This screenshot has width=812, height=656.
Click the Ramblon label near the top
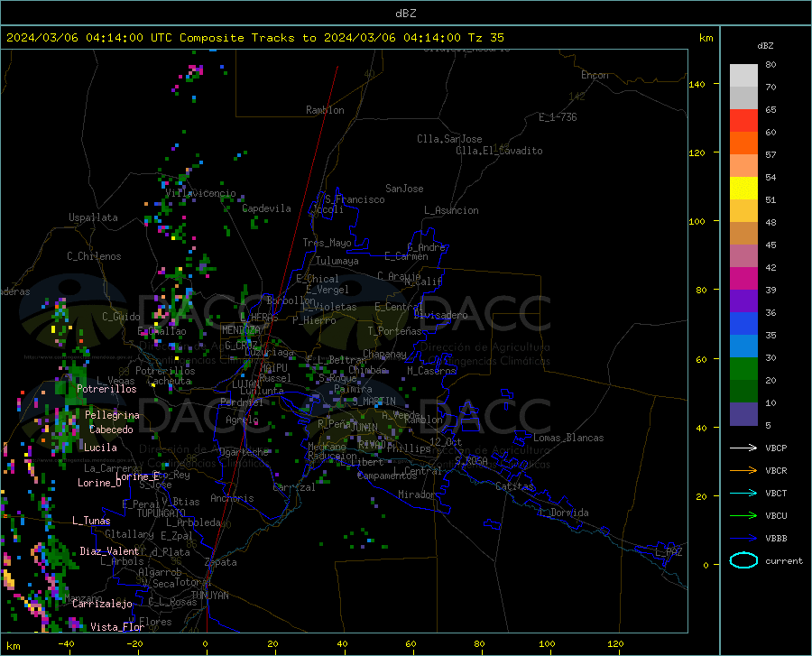325,110
